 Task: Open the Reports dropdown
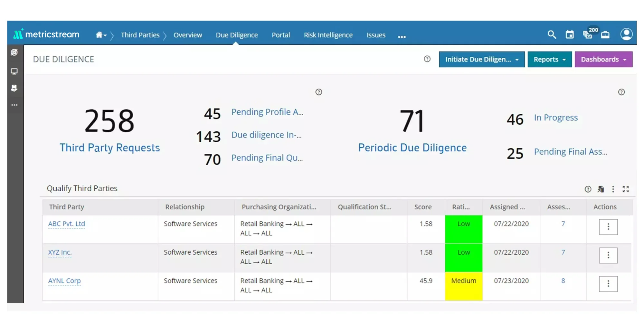tap(549, 59)
